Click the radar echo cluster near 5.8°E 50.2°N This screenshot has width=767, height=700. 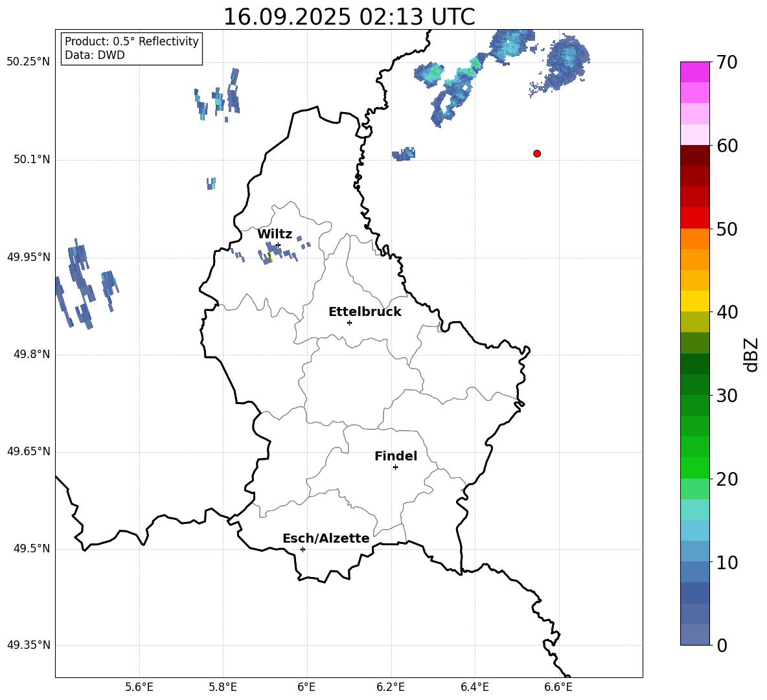[x=217, y=95]
